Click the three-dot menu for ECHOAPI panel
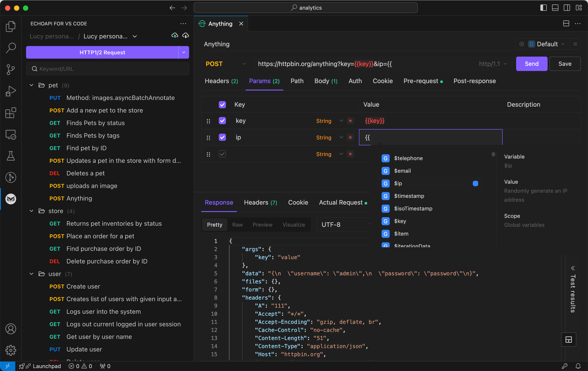The image size is (588, 371). tap(183, 24)
